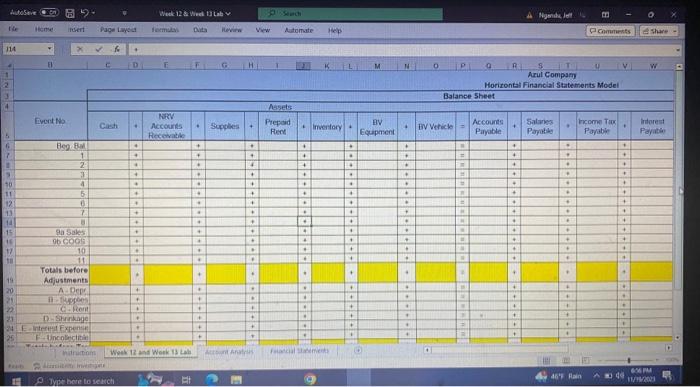Click horizontal scrollbar right arrow
The width and height of the screenshot is (700, 387).
669,347
